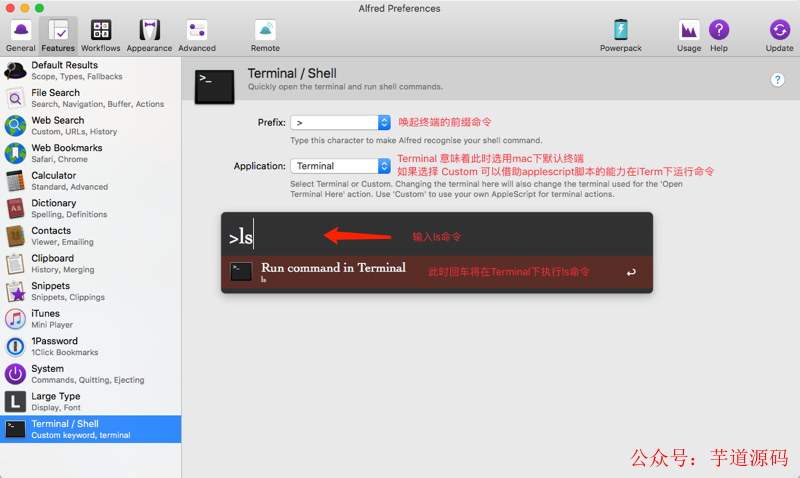Open the Contacts feature icon
800x478 pixels.
pyautogui.click(x=15, y=236)
